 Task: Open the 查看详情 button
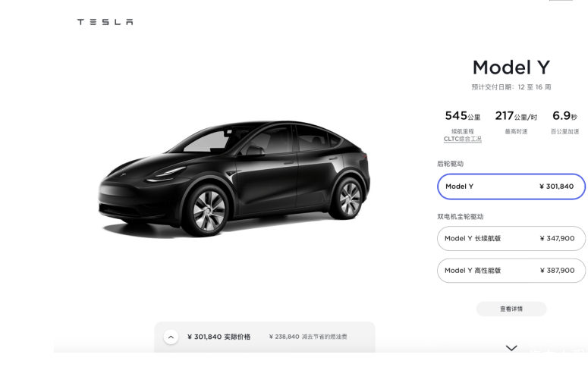pyautogui.click(x=511, y=309)
